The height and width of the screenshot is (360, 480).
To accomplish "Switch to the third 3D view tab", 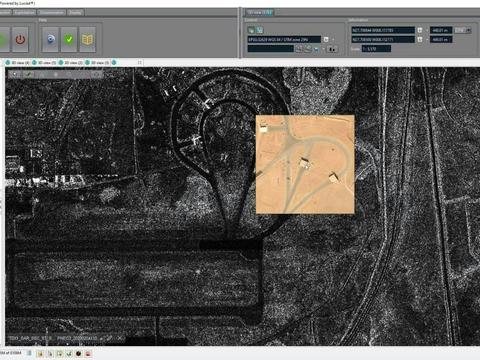I will click(x=71, y=62).
